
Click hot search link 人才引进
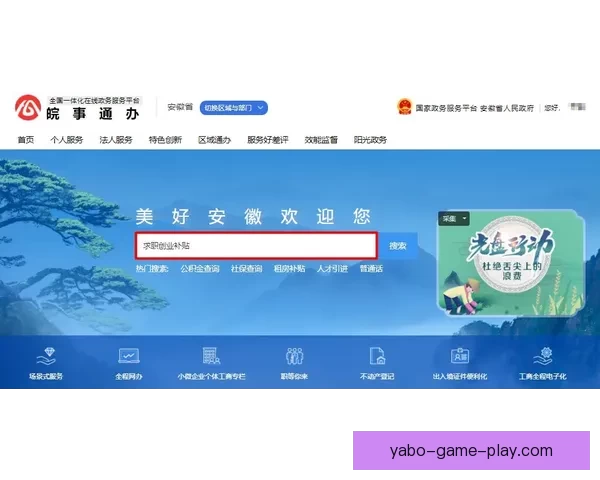332,269
